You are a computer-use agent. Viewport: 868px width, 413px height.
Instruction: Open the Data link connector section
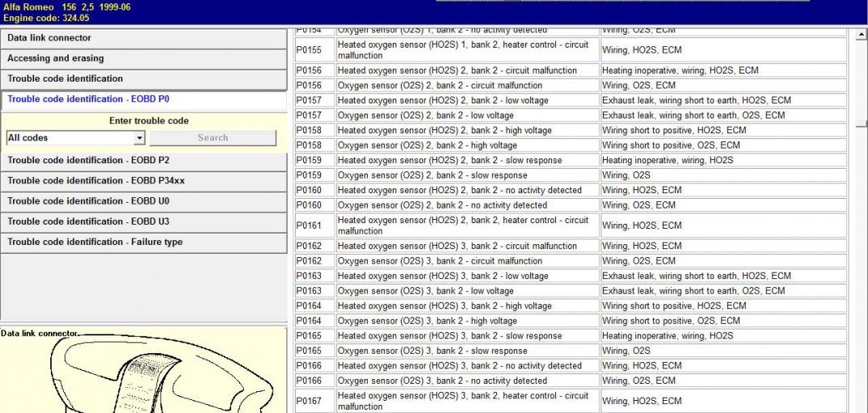pos(143,38)
